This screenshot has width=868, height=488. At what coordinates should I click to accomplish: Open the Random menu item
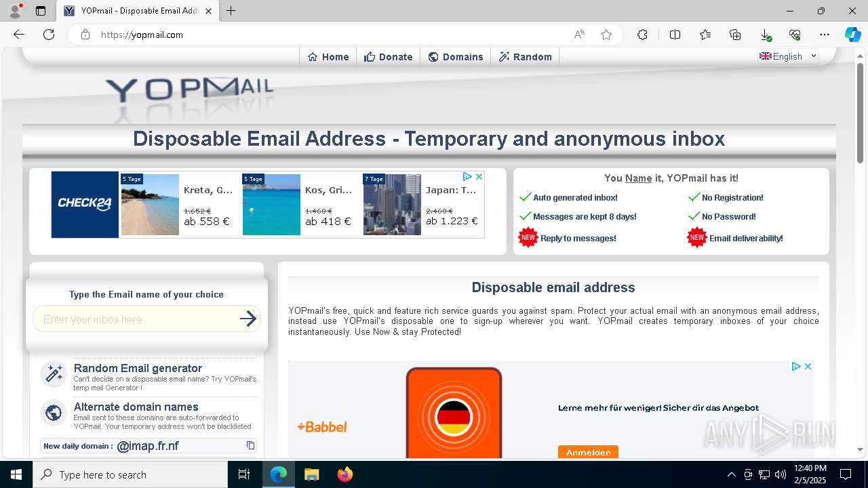[526, 57]
